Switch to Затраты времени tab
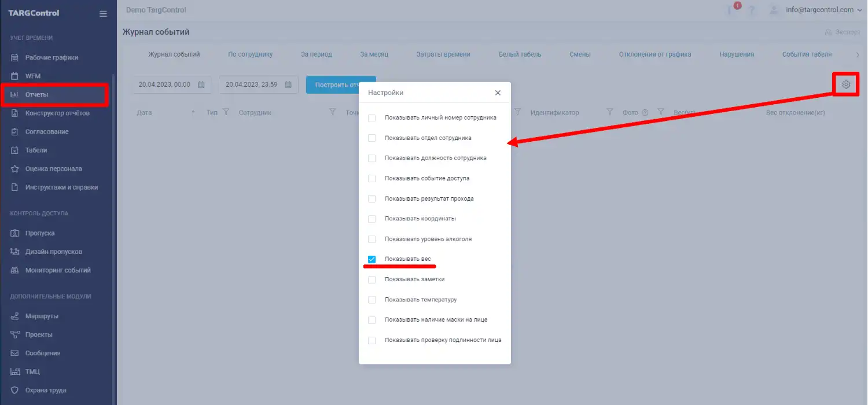Screen dimensions: 868x405 (x=443, y=54)
